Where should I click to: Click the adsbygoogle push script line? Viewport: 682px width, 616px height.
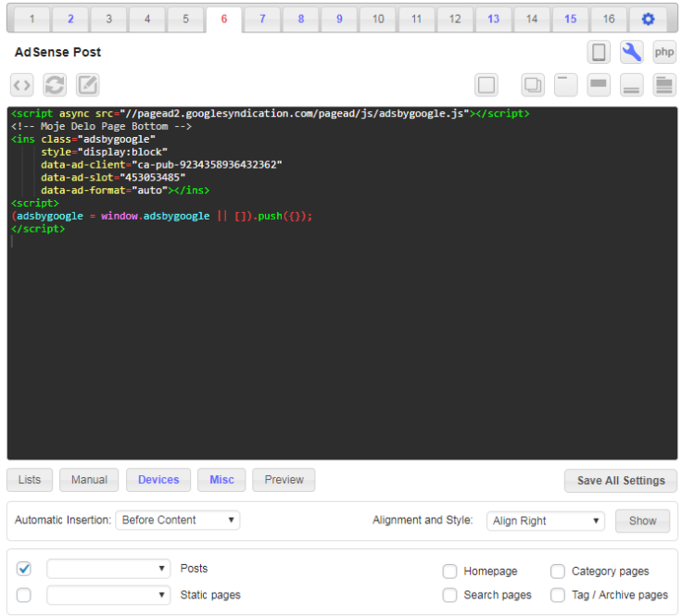pos(162,216)
